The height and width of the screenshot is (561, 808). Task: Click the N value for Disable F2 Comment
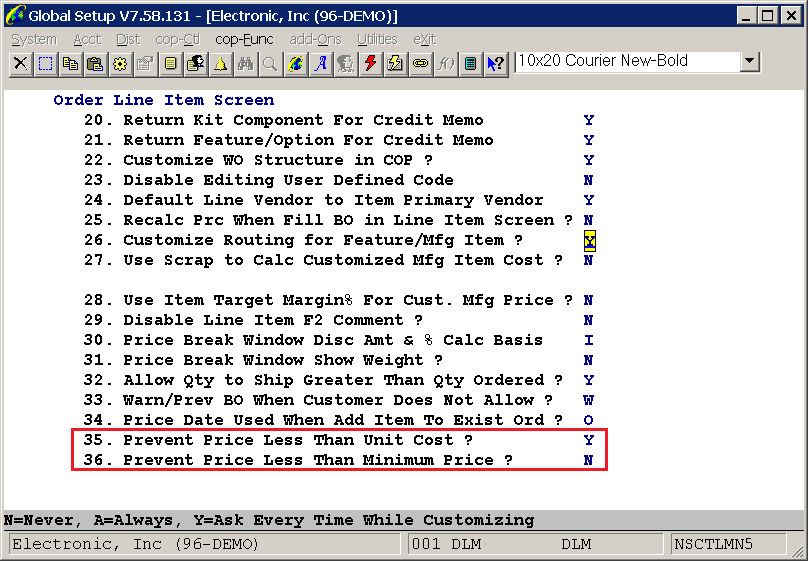tap(588, 320)
